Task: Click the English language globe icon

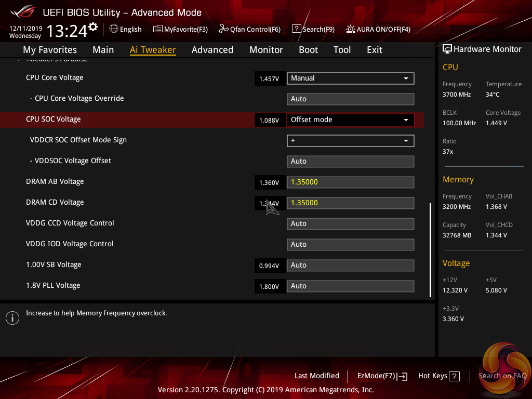Action: tap(114, 29)
